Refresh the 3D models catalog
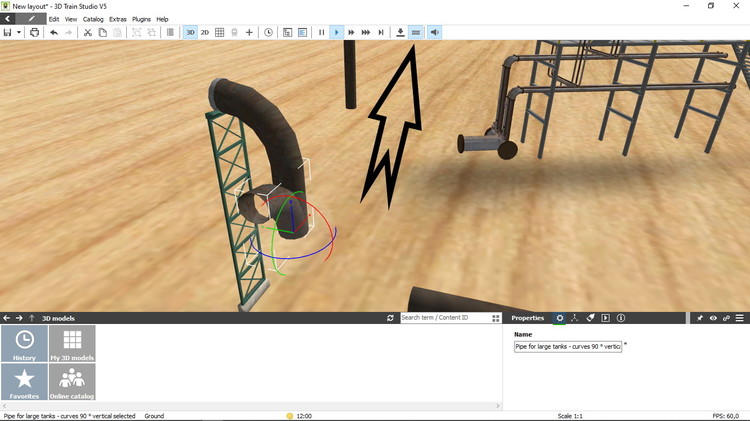Screen dimensions: 750x421 (x=391, y=318)
